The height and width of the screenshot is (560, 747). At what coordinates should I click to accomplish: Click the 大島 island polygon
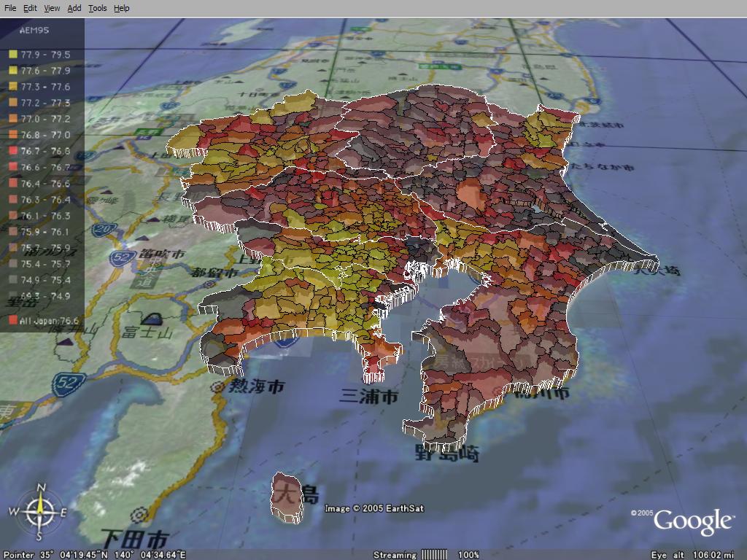point(286,496)
